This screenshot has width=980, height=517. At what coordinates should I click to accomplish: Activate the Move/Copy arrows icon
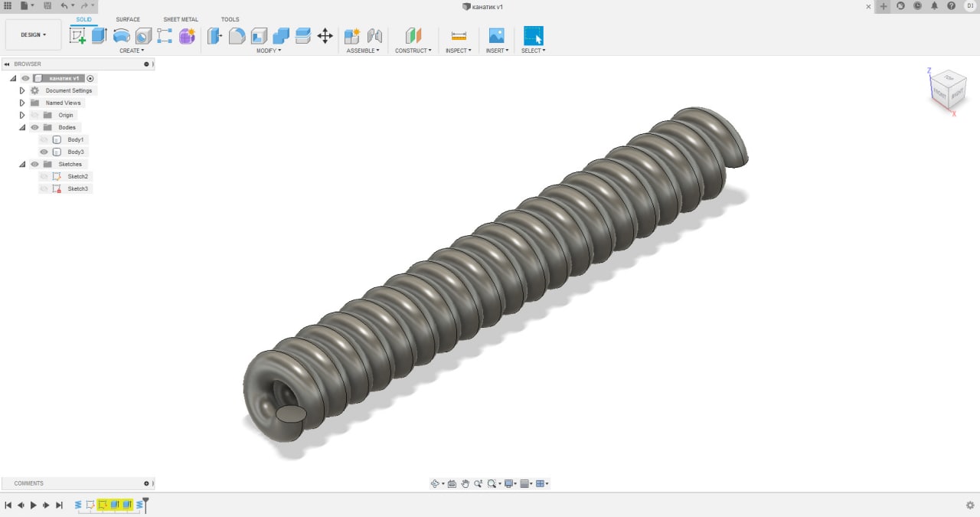(325, 35)
